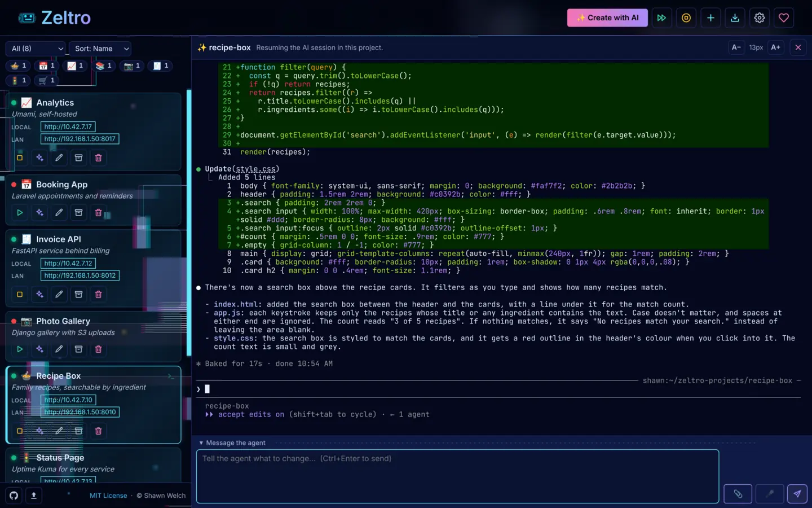
Task: Open Analytics LAN link ending :8017
Action: pos(80,139)
